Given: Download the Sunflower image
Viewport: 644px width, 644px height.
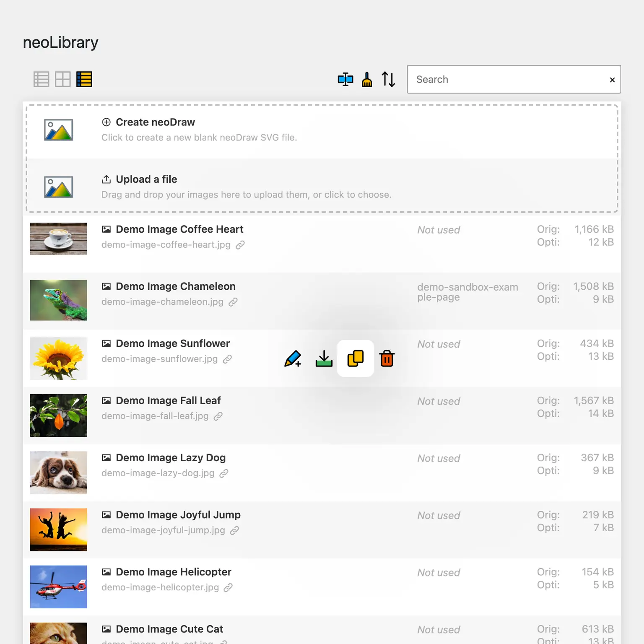Looking at the screenshot, I should [324, 358].
